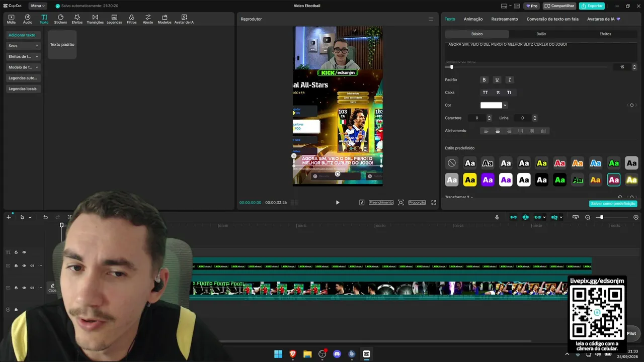
Task: Select the Transições tool
Action: pos(95,19)
